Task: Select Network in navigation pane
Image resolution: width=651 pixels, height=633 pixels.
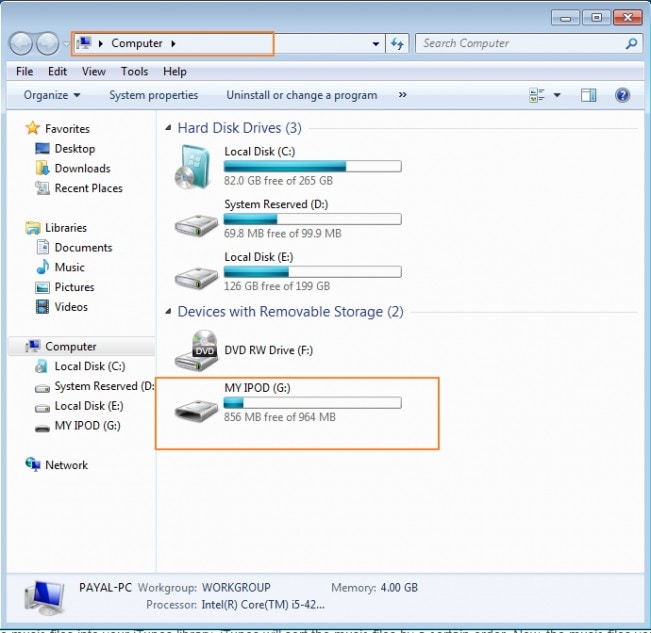Action: click(x=66, y=465)
